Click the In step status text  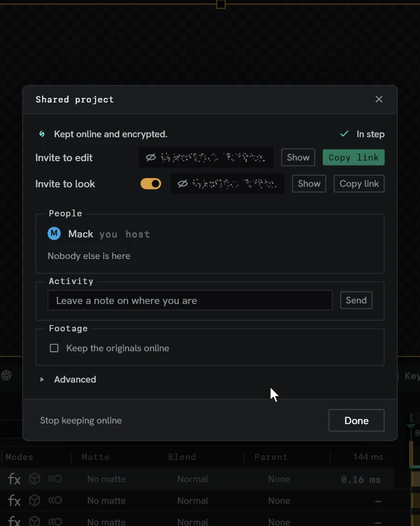[x=370, y=134]
